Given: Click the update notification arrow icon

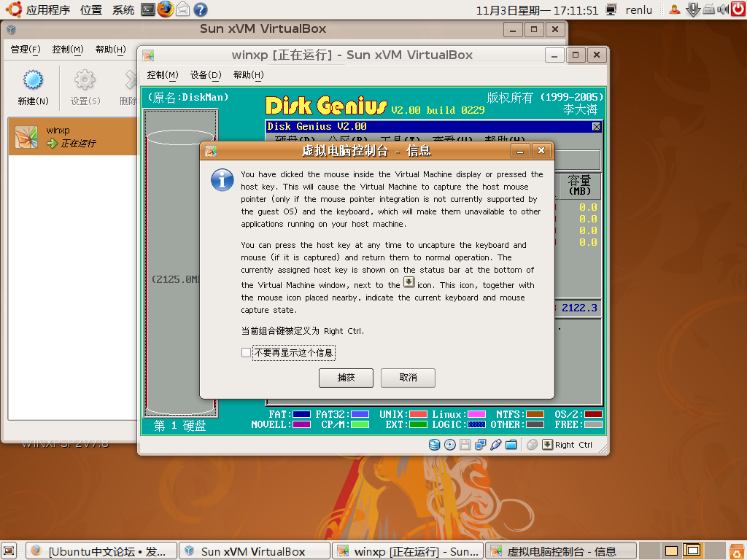Looking at the screenshot, I should click(693, 9).
